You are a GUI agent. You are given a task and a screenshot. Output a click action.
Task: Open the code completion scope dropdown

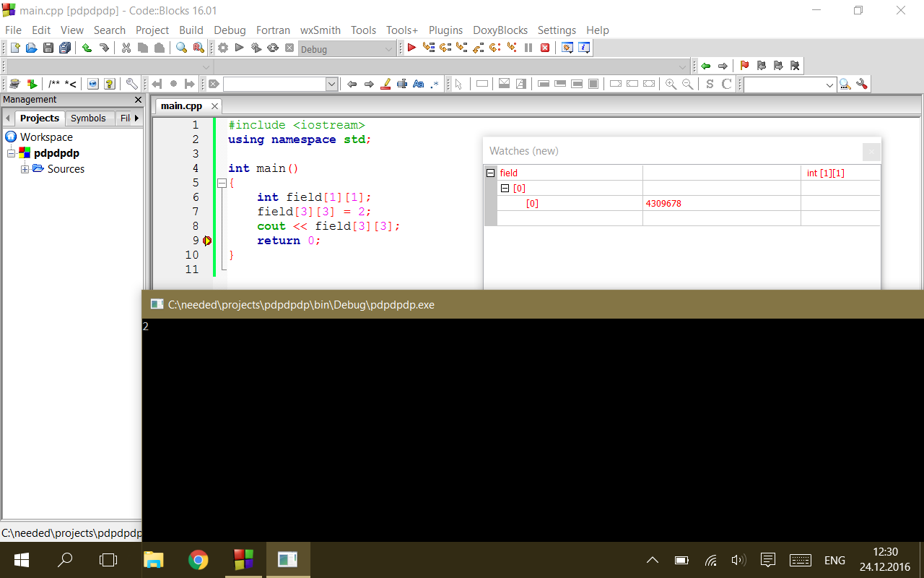click(206, 66)
